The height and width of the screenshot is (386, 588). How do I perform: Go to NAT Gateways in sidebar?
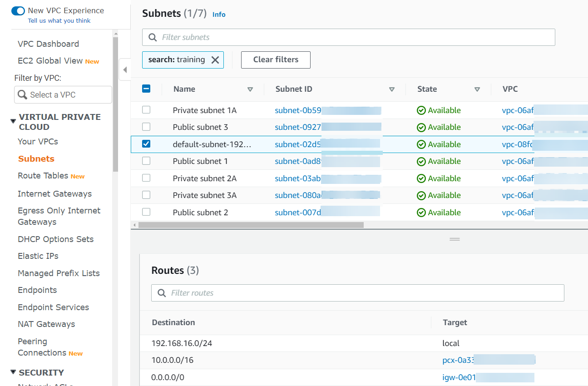(46, 324)
